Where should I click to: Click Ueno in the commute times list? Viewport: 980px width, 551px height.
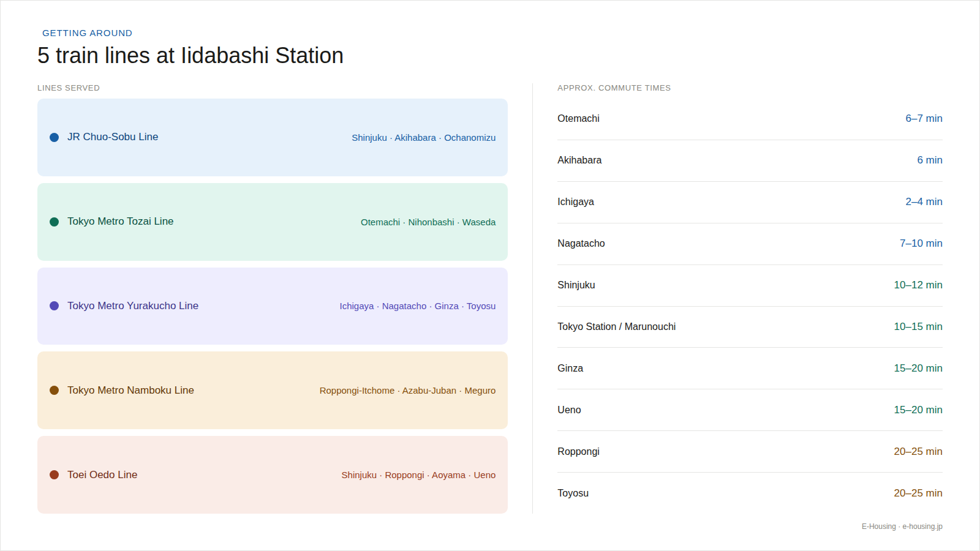point(569,410)
